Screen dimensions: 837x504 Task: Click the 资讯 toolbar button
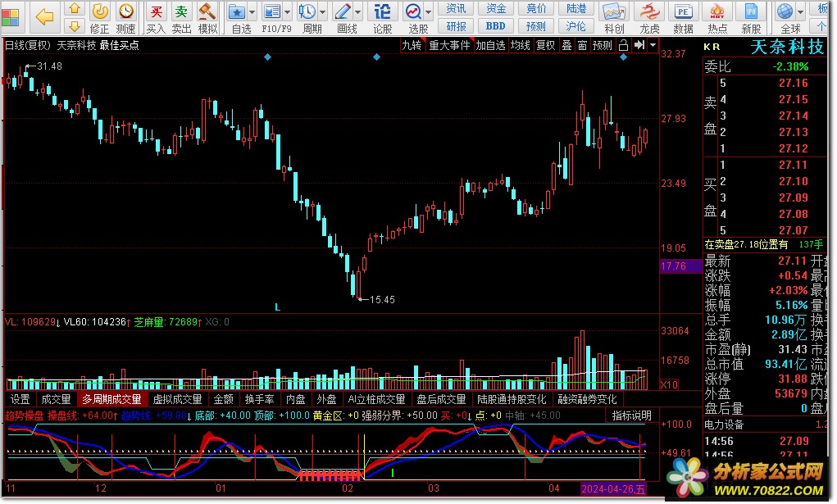(455, 8)
